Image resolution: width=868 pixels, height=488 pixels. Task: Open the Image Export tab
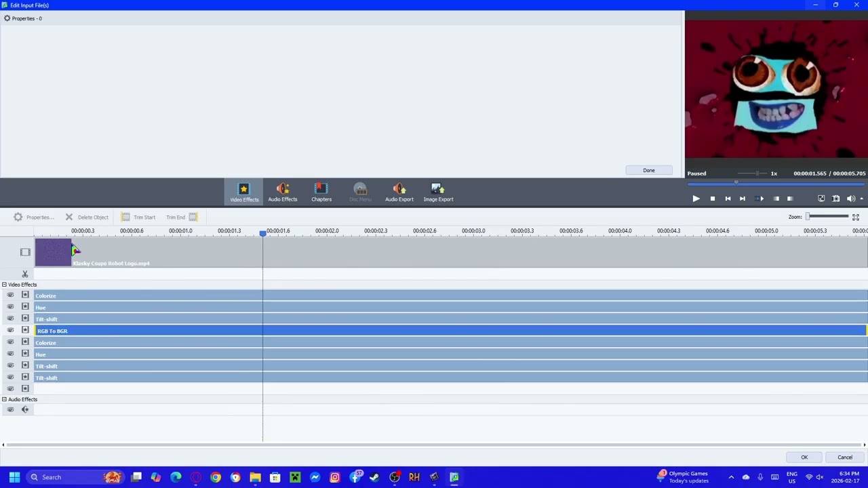[438, 192]
